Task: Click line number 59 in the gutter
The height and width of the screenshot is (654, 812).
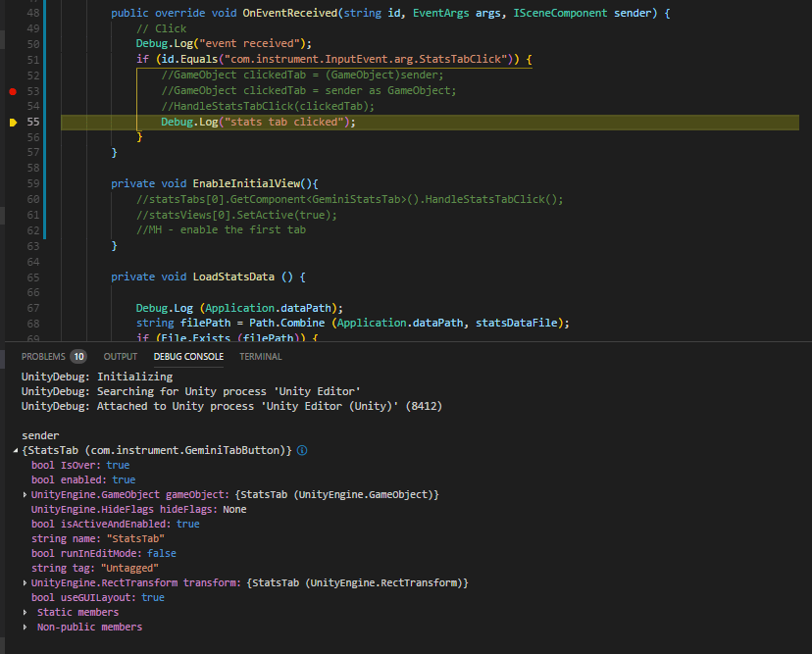Action: (33, 183)
